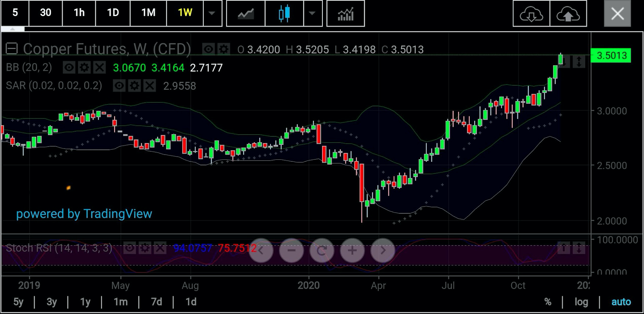Viewport: 644px width, 314px height.
Task: Click the Oct label on time axis
Action: coord(518,285)
